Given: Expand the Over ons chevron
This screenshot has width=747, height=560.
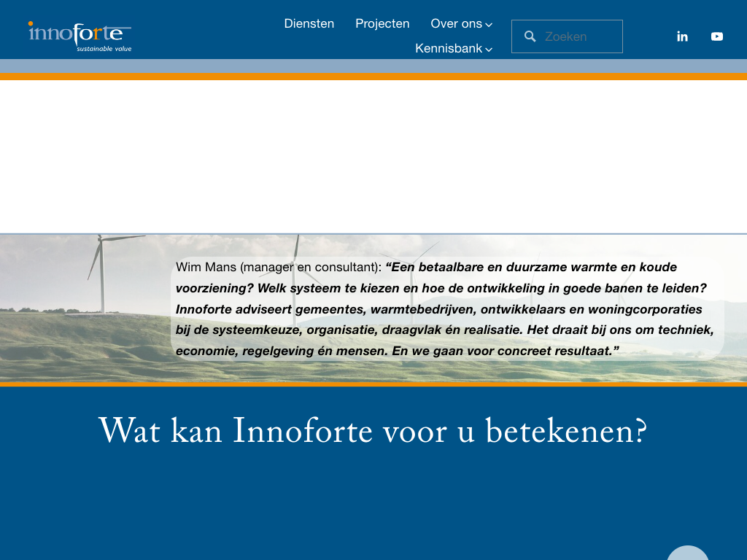Looking at the screenshot, I should pos(489,25).
